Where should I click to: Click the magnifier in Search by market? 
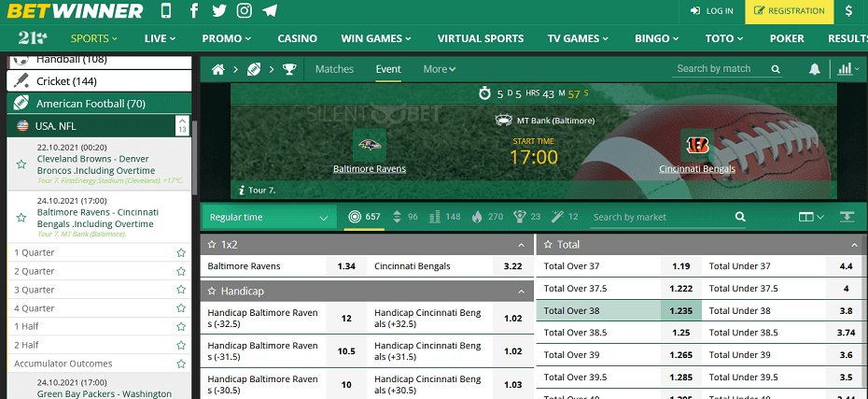tap(740, 217)
